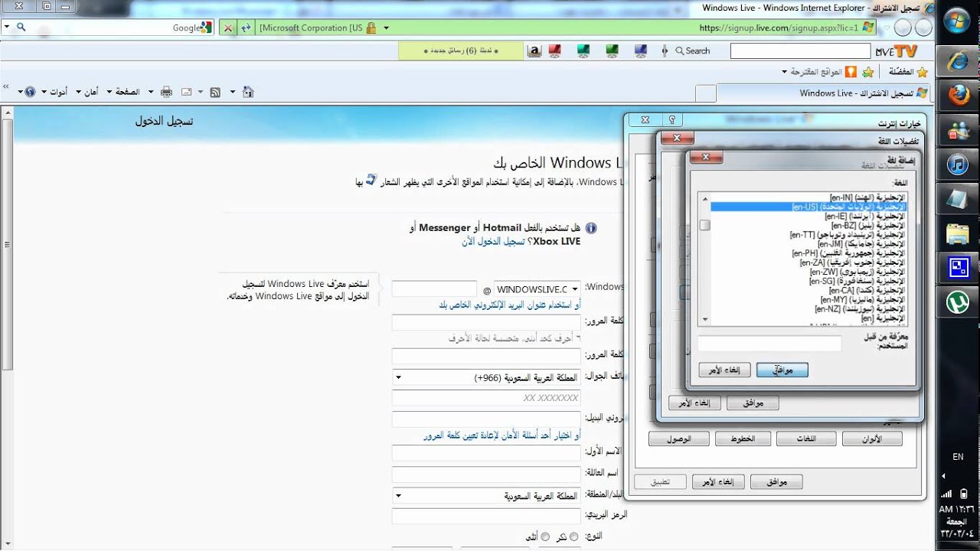Screen dimensions: 980x551
Task: Open the Safety (أمان) menu
Action: [x=86, y=92]
